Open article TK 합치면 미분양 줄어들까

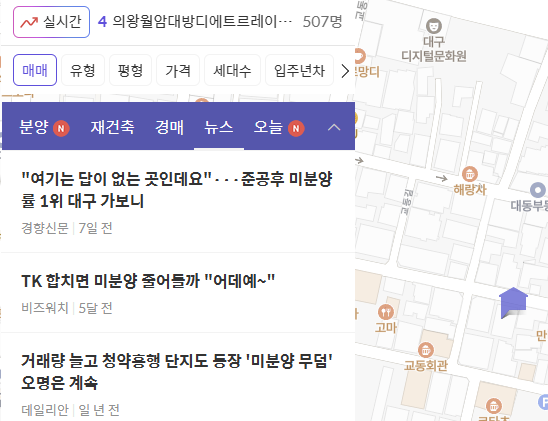148,281
